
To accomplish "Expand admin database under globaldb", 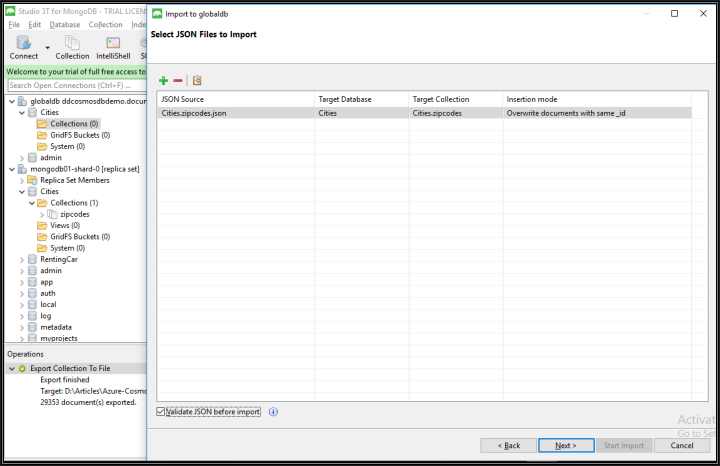I will point(22,158).
